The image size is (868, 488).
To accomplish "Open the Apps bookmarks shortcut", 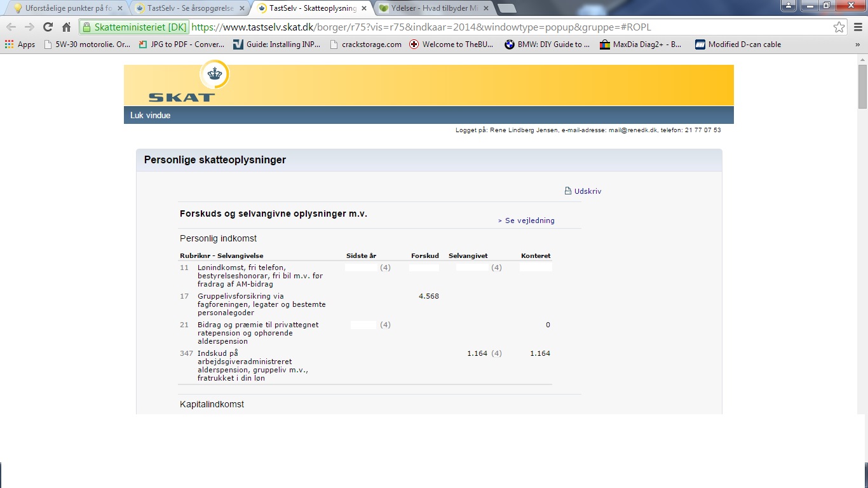I will 20,44.
